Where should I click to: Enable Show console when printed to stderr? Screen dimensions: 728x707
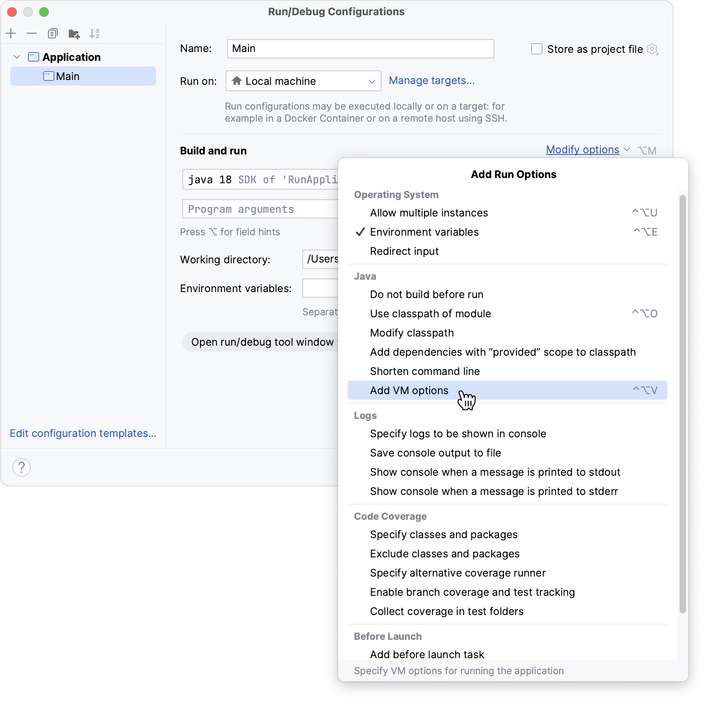508,491
